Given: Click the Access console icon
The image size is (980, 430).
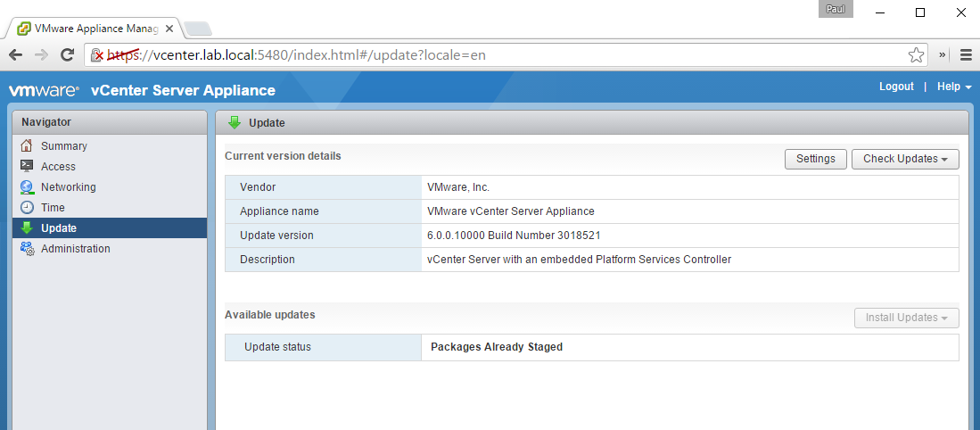Looking at the screenshot, I should pyautogui.click(x=26, y=166).
